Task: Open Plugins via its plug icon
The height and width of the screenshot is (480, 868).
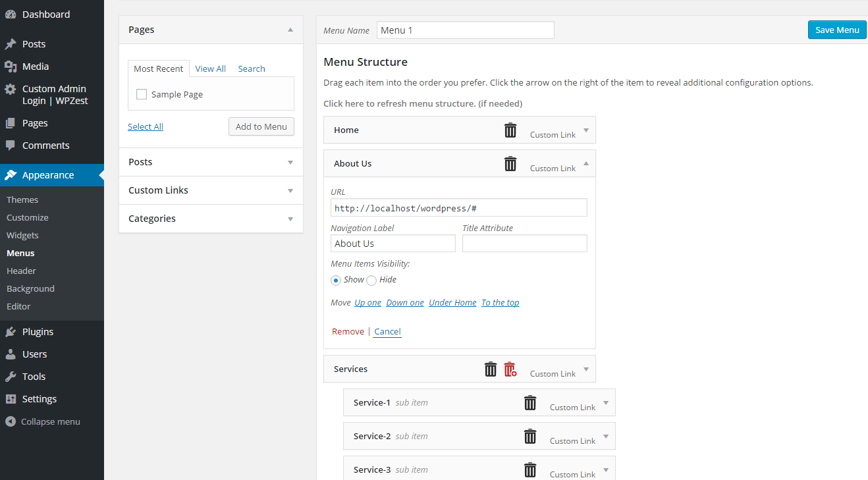Action: [11, 332]
